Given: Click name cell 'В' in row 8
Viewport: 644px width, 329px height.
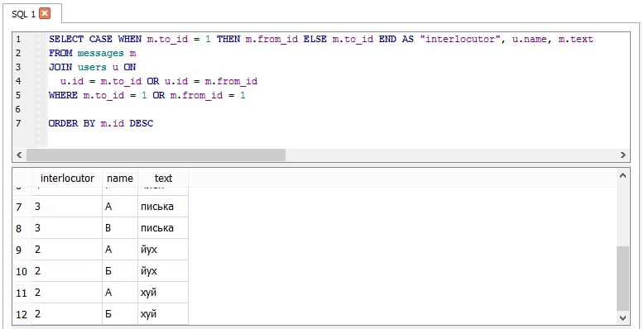Looking at the screenshot, I should [x=120, y=228].
